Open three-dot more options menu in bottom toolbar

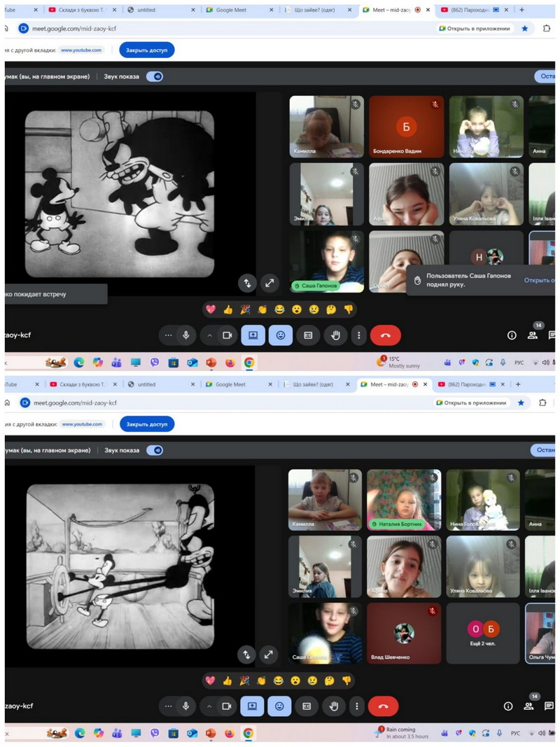click(x=358, y=706)
